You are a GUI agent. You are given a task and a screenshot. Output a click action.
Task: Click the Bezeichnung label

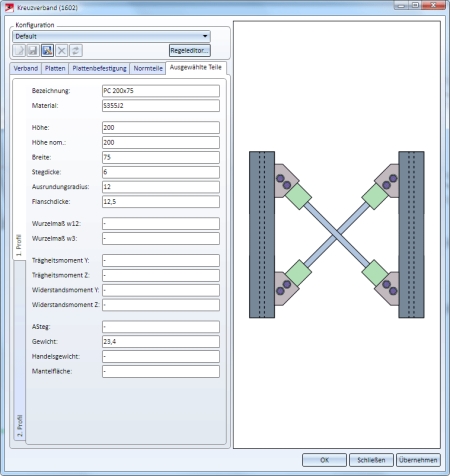pyautogui.click(x=51, y=91)
